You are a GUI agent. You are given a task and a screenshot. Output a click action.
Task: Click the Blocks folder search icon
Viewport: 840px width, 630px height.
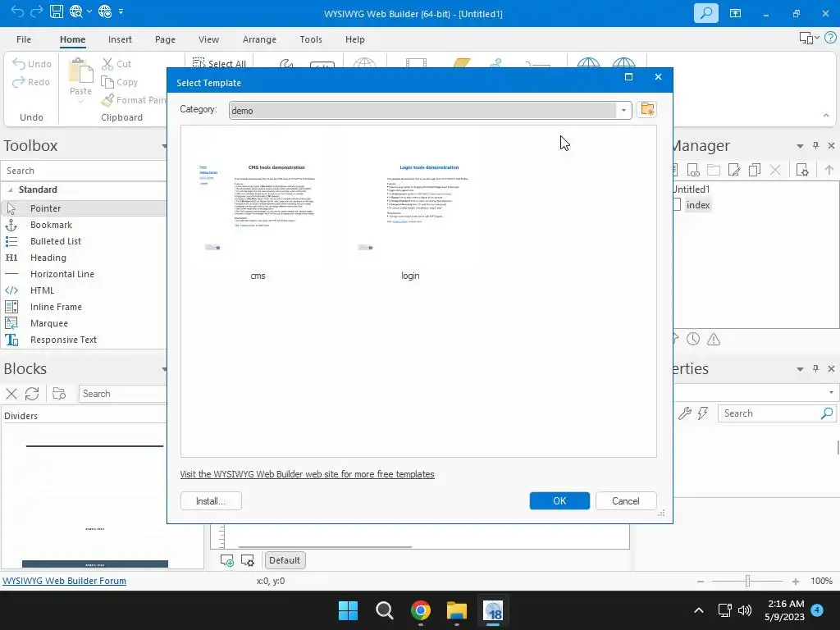coord(59,394)
